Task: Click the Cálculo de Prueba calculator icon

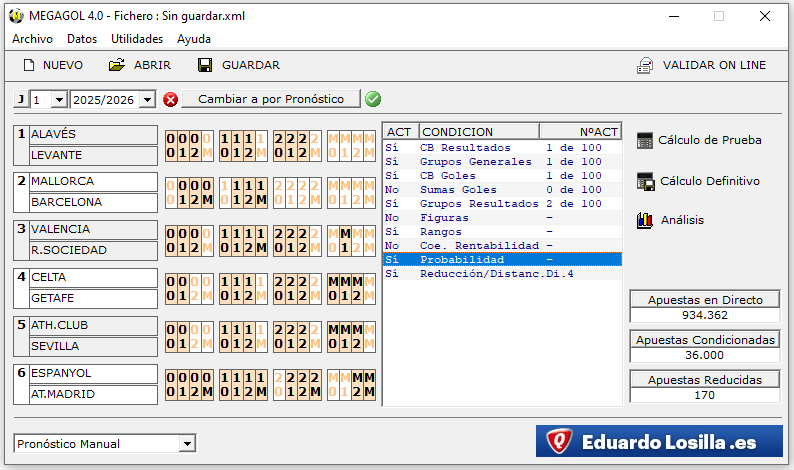Action: pyautogui.click(x=645, y=140)
